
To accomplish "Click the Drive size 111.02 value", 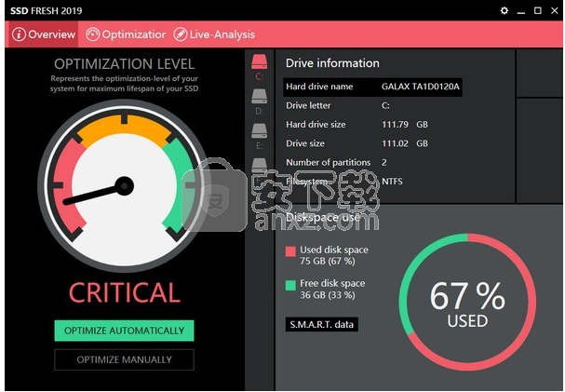I will [x=395, y=143].
